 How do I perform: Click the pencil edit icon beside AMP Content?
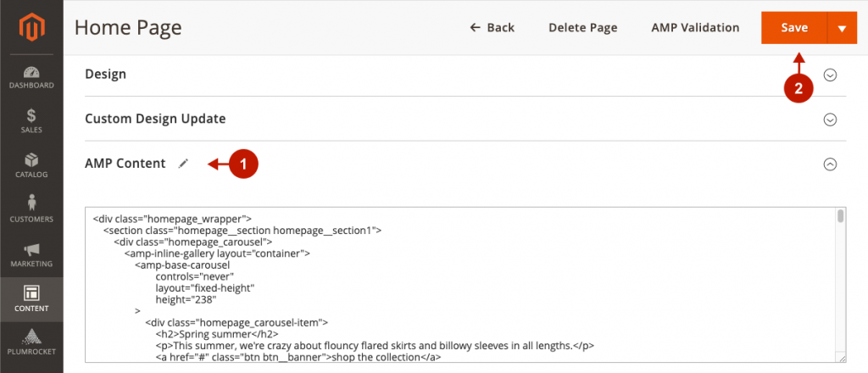(x=183, y=164)
